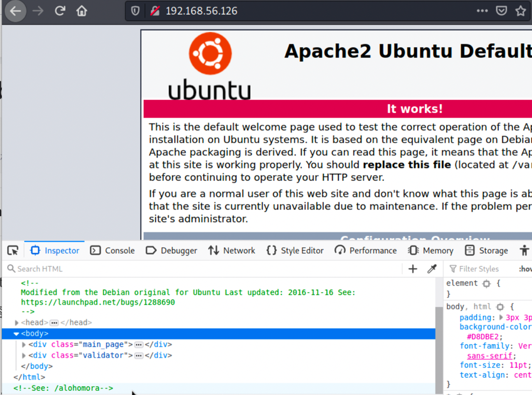Screen dimensions: 532x395
Task: Show validator div contents ellipsis badge
Action: click(138, 355)
